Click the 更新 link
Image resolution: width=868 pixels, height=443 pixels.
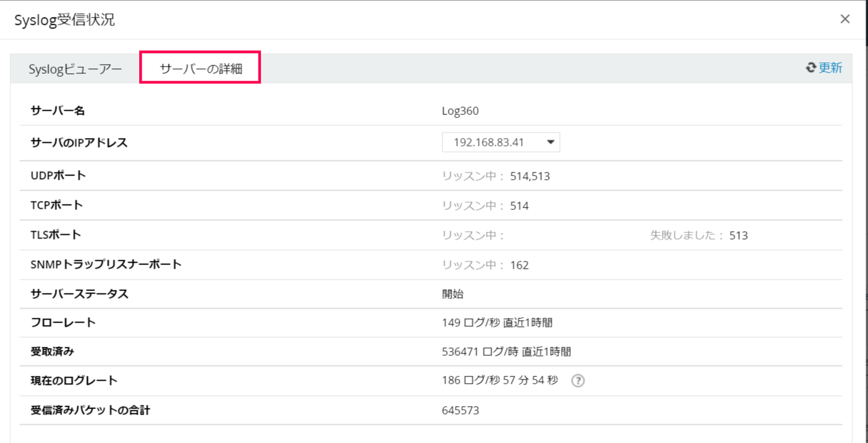(x=830, y=68)
